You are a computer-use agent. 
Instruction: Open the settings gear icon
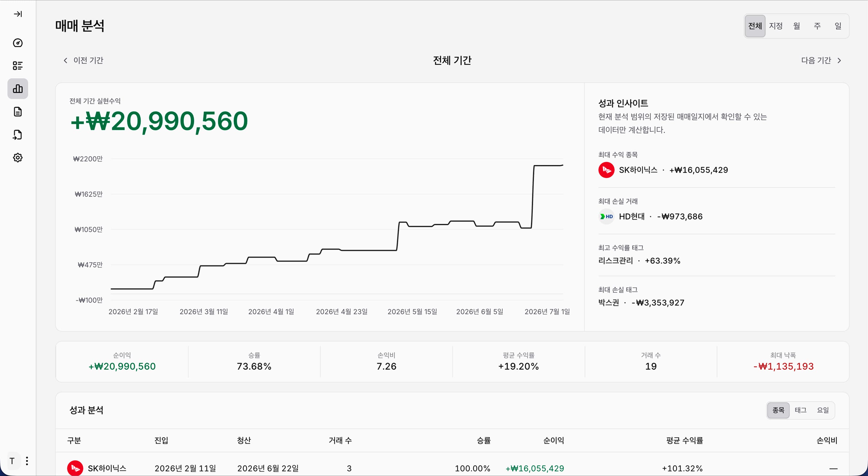(x=18, y=157)
